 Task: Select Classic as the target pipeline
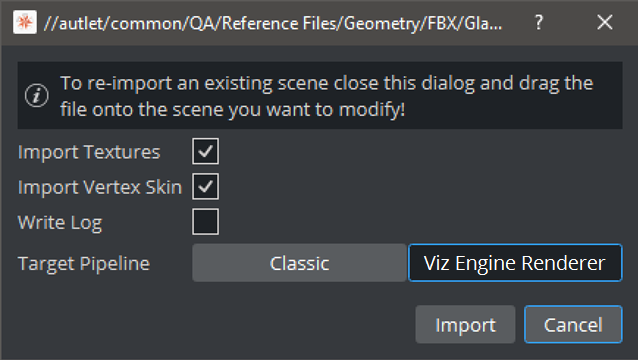(x=299, y=263)
